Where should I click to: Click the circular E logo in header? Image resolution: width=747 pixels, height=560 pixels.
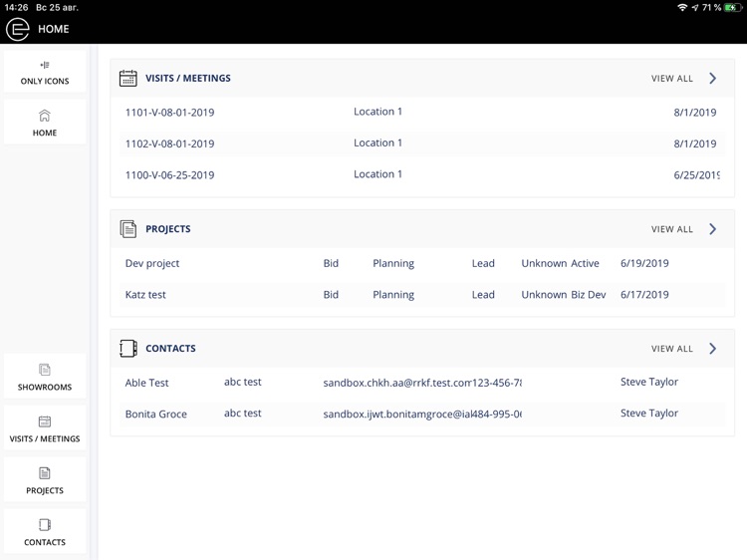pyautogui.click(x=18, y=29)
